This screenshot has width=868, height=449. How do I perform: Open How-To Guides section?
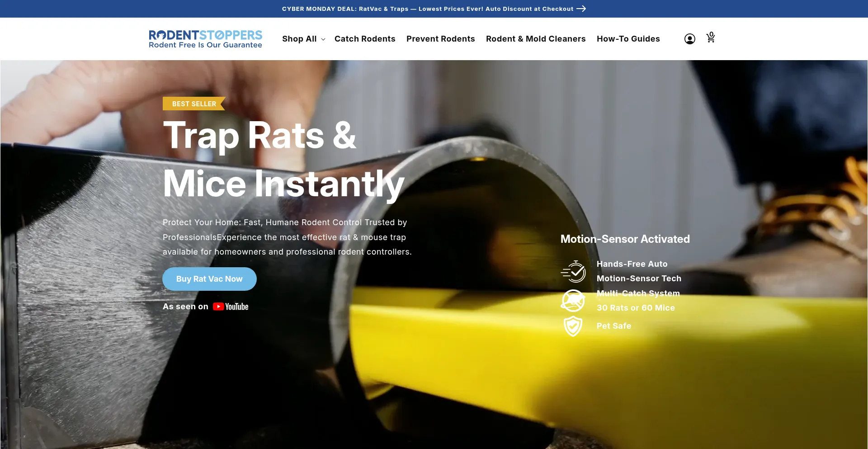(x=628, y=39)
